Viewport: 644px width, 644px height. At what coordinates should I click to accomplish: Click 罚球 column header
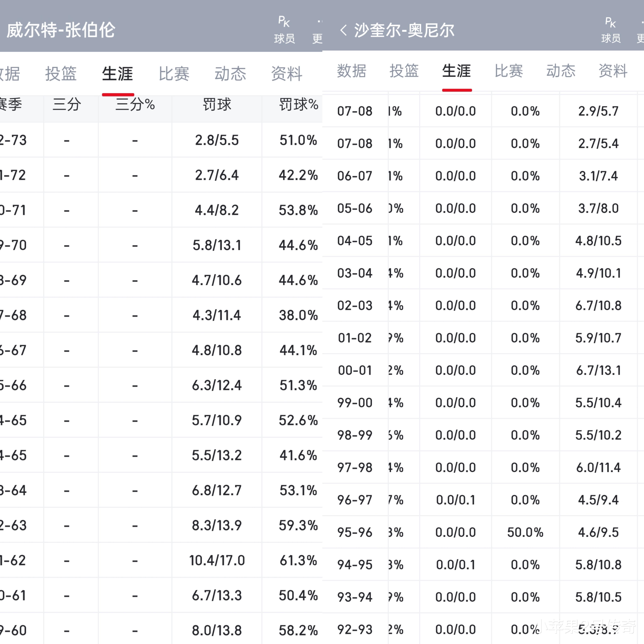coord(217,105)
